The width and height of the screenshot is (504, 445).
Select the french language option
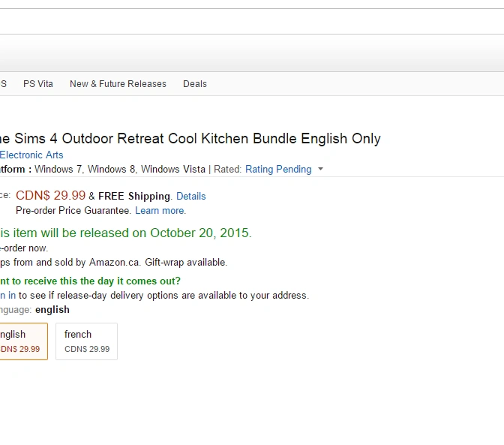coord(86,341)
